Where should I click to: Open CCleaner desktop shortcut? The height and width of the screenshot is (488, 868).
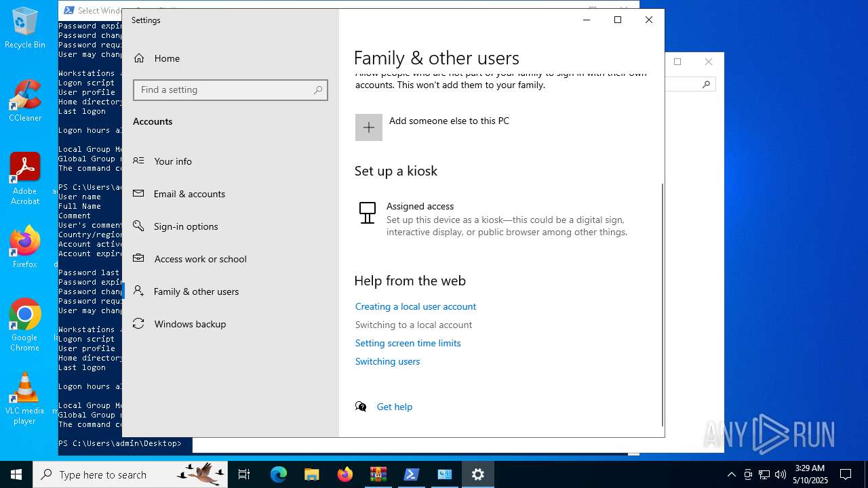[25, 100]
